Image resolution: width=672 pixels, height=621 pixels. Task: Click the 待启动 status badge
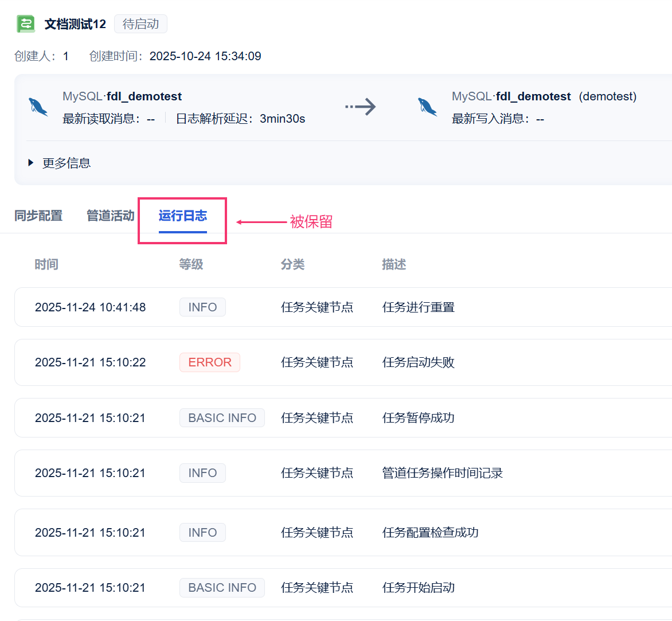tap(140, 24)
